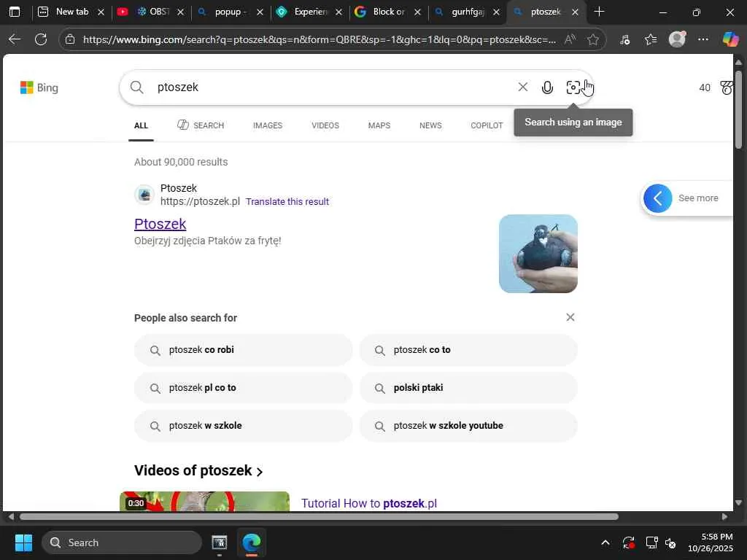Click the ptoszek.pl site favicon
Viewport: 747px width, 560px height.
coord(144,194)
